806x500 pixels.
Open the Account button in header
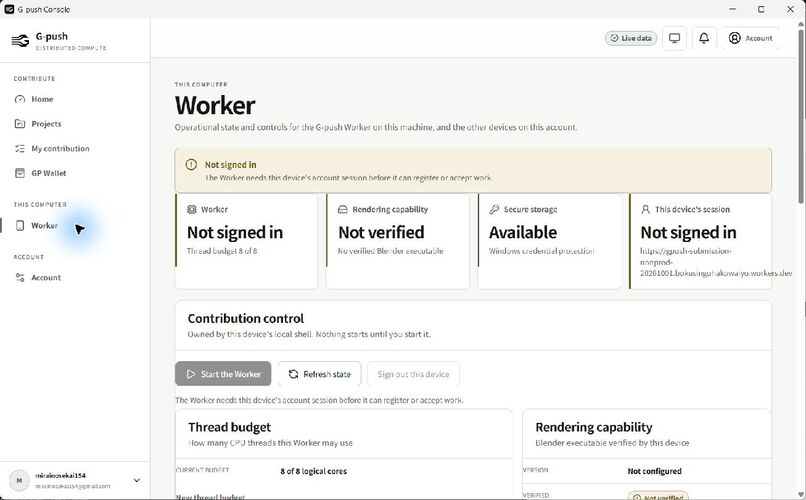(x=750, y=38)
